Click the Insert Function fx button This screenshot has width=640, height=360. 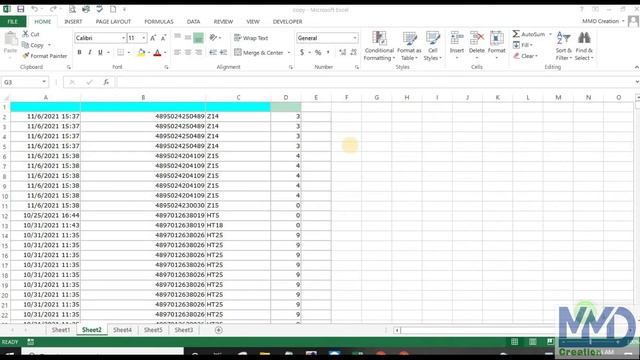tap(106, 82)
